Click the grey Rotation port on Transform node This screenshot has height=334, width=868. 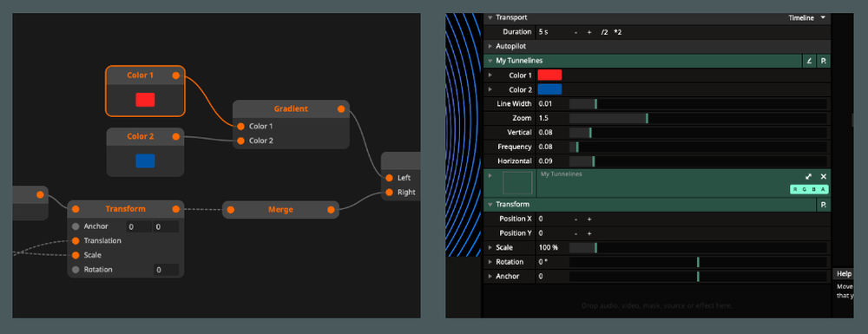coord(76,269)
